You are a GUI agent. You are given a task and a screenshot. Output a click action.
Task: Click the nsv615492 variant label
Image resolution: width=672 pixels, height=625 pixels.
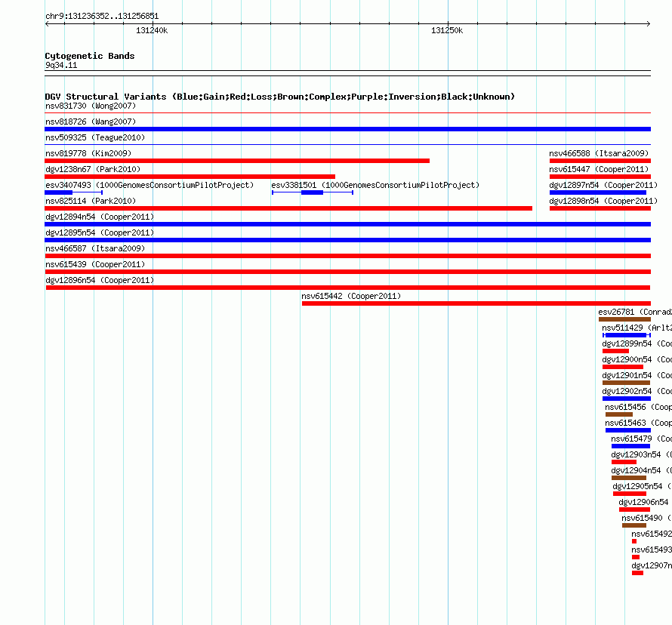tap(652, 534)
